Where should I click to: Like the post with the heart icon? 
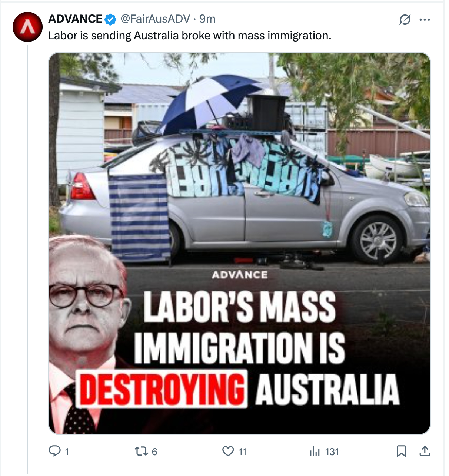tap(228, 451)
